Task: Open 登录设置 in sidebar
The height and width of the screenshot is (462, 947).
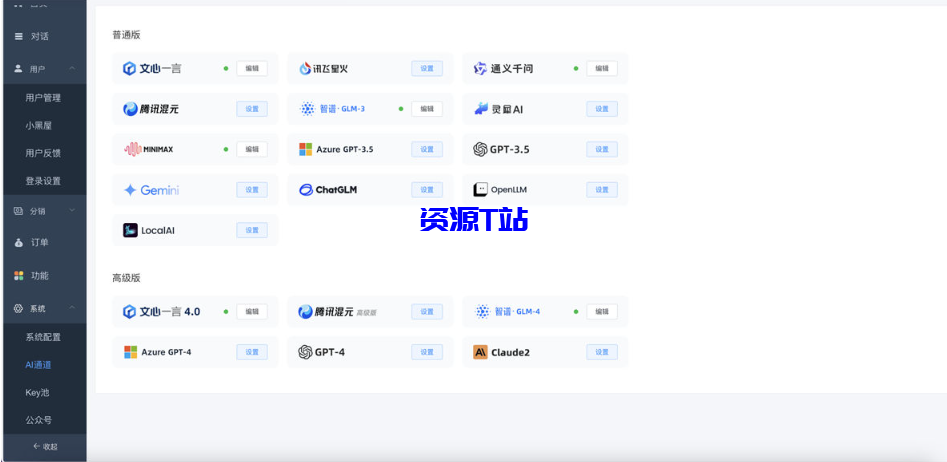Action: [43, 181]
